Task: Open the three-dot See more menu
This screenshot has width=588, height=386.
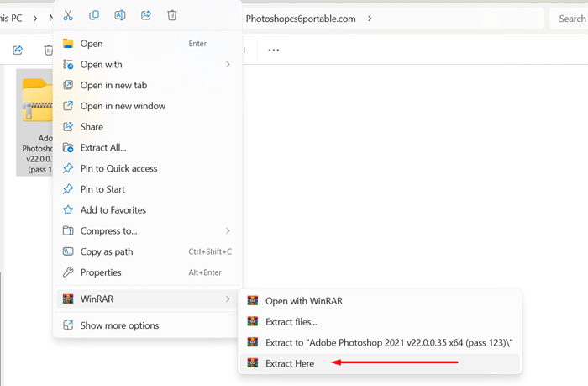Action: [273, 50]
